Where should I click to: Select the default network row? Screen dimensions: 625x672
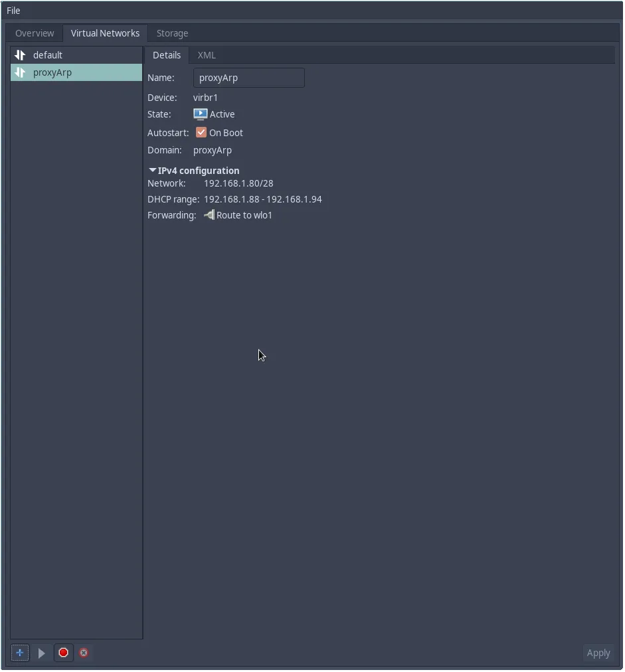[x=76, y=55]
